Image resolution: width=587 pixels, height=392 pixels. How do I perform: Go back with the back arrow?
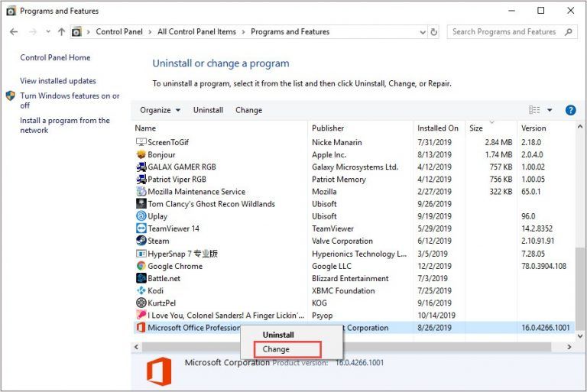(14, 32)
